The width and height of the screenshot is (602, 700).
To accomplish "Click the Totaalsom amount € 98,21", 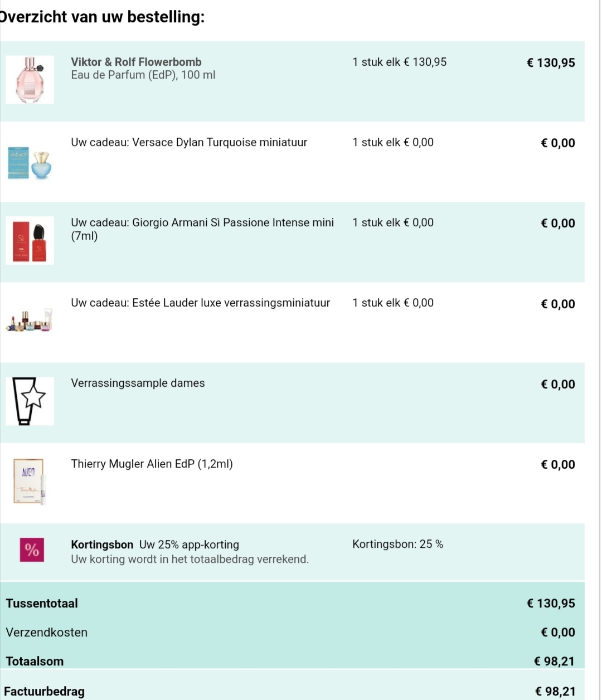I will point(554,661).
